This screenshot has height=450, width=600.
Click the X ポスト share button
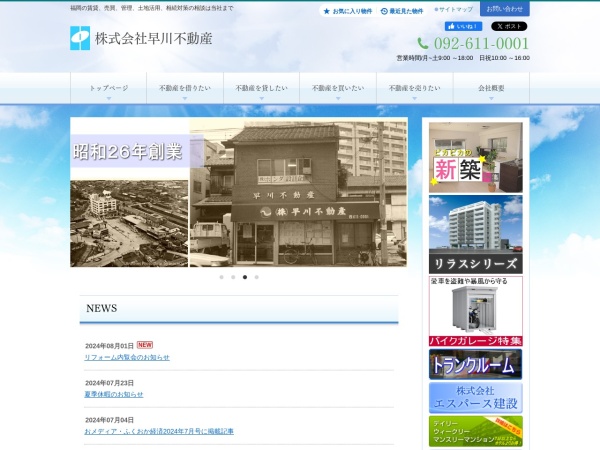point(509,26)
